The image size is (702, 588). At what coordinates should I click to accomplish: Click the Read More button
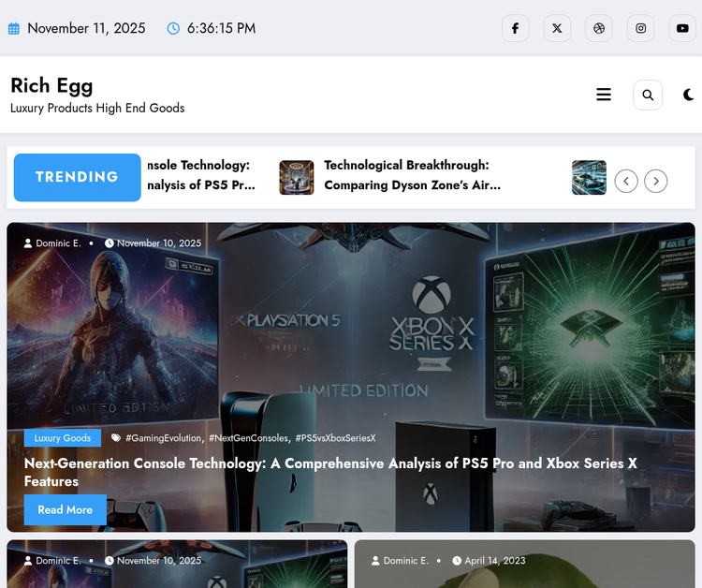[x=65, y=509]
